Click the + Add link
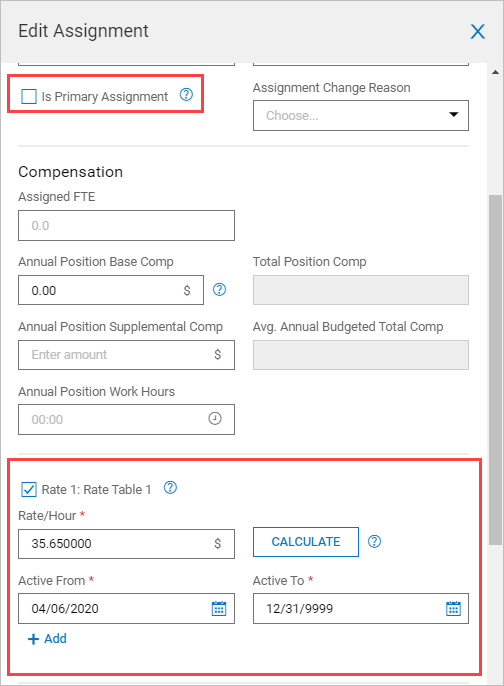504x686 pixels. [x=47, y=639]
